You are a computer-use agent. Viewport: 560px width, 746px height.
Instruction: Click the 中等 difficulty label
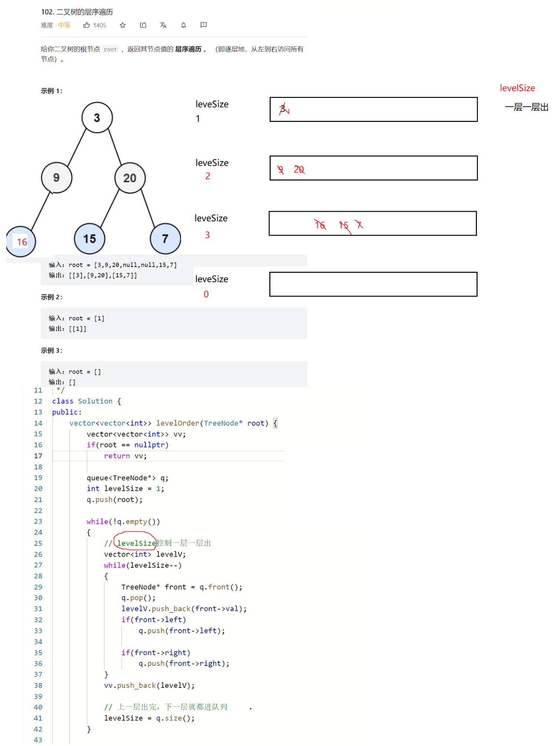(x=64, y=25)
